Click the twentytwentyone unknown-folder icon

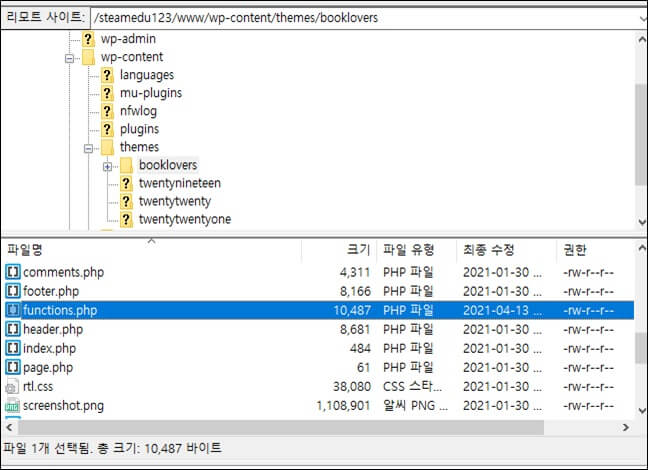pos(126,219)
